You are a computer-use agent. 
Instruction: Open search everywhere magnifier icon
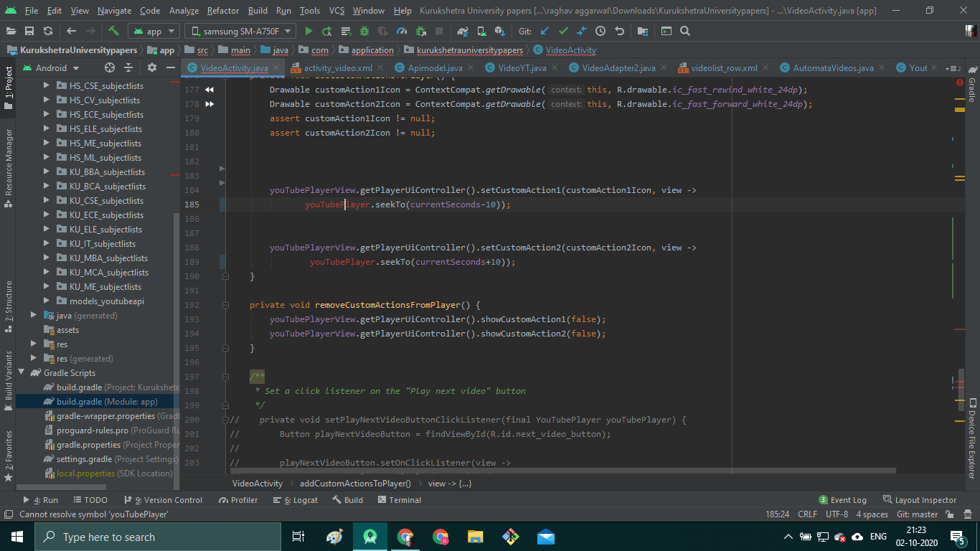pos(685,31)
